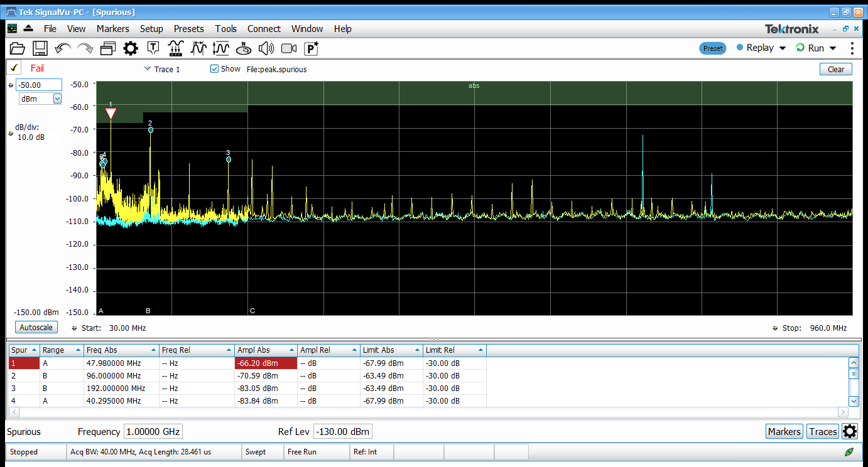The image size is (868, 467).
Task: Expand the Run dropdown arrow
Action: click(833, 48)
